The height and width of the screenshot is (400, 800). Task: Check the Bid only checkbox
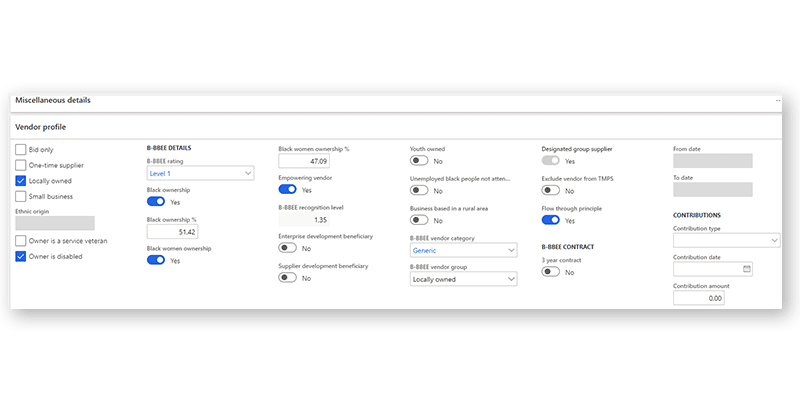pos(22,149)
